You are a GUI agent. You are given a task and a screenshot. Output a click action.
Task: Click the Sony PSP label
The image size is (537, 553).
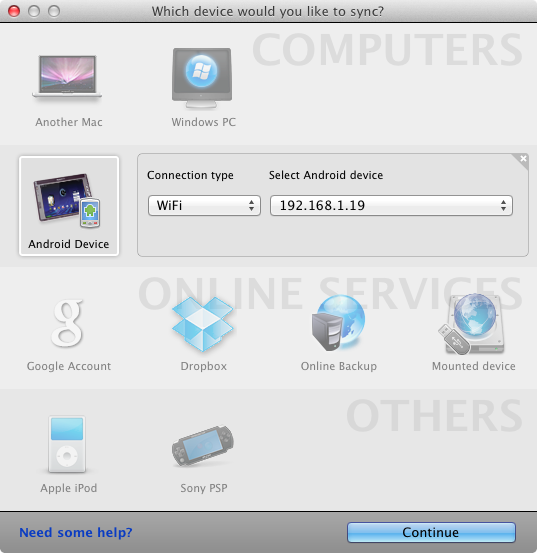pos(203,488)
